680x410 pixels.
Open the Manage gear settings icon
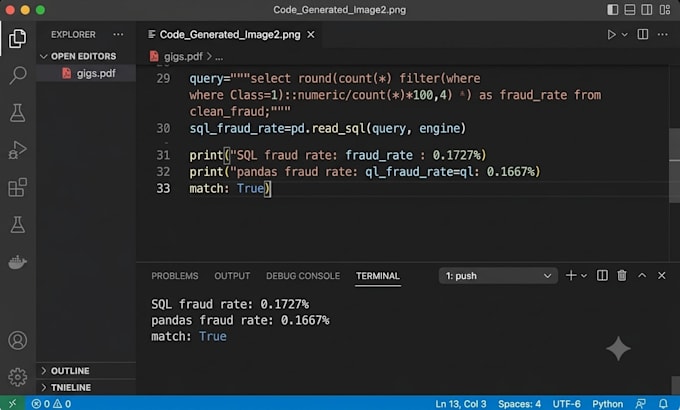(17, 377)
